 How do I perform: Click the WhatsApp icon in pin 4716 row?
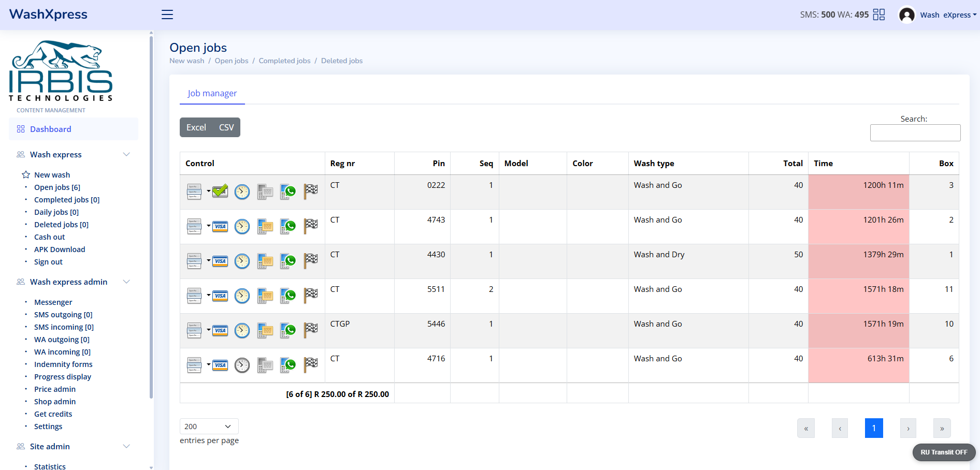pyautogui.click(x=288, y=365)
